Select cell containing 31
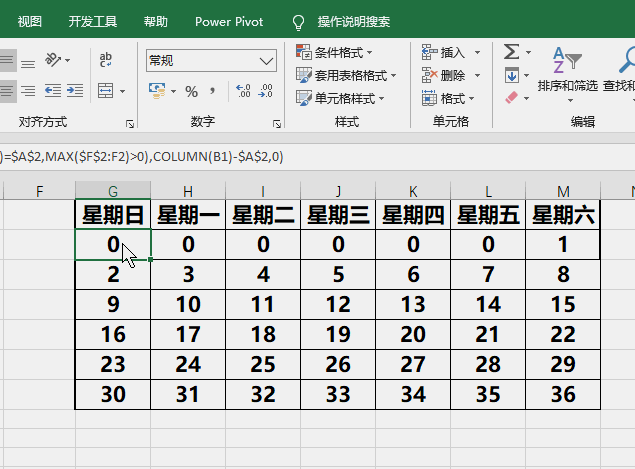This screenshot has width=635, height=469. point(188,394)
